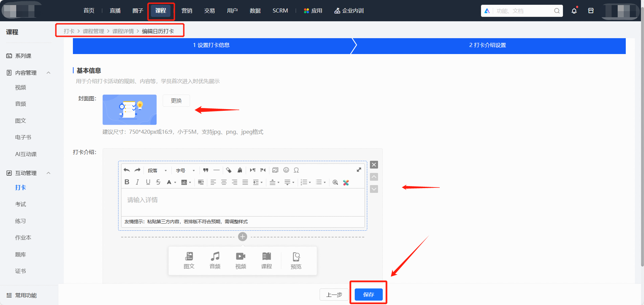Click the 保存 button

click(369, 295)
